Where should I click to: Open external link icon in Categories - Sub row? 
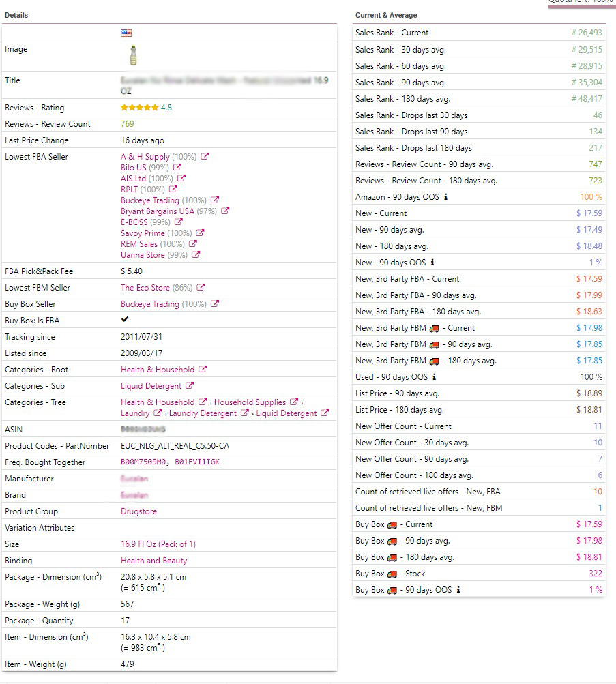tap(190, 385)
